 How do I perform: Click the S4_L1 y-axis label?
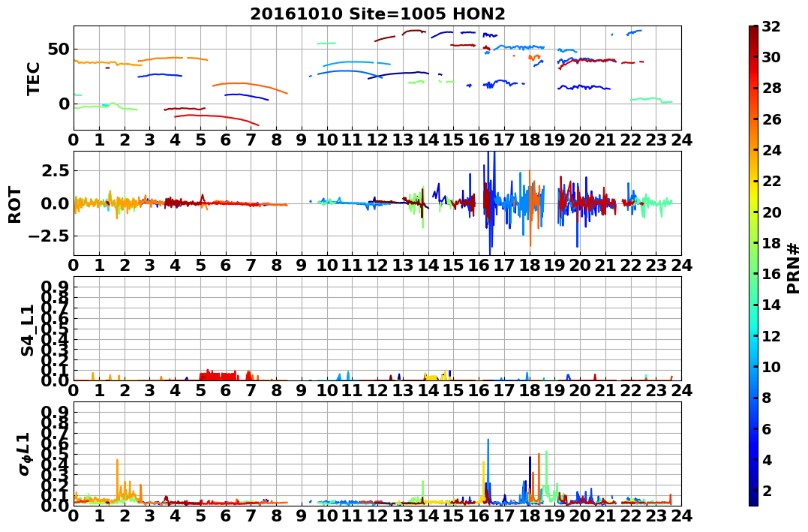tap(27, 330)
